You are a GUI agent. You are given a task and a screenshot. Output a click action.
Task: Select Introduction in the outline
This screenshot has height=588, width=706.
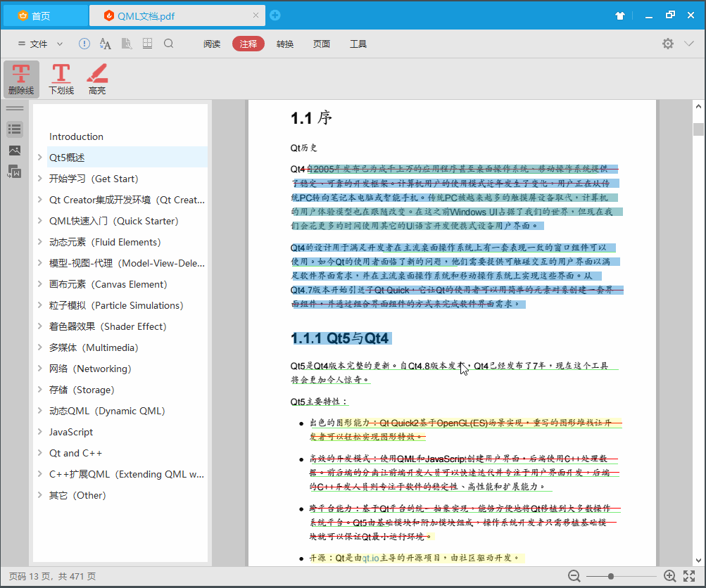(76, 136)
